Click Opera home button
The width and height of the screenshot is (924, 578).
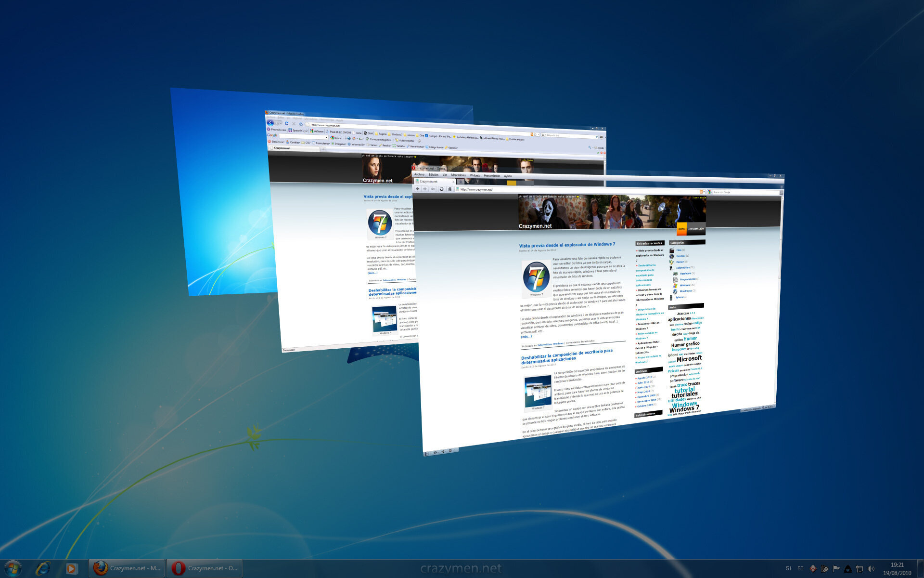tap(449, 189)
